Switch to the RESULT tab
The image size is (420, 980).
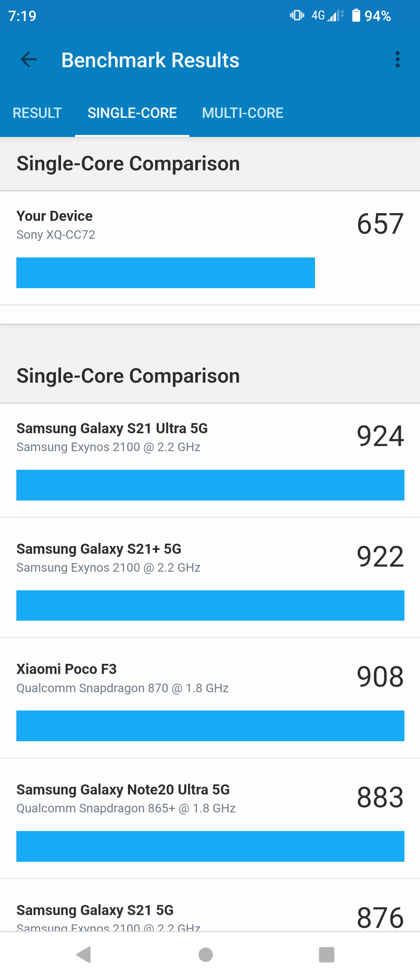[x=37, y=113]
